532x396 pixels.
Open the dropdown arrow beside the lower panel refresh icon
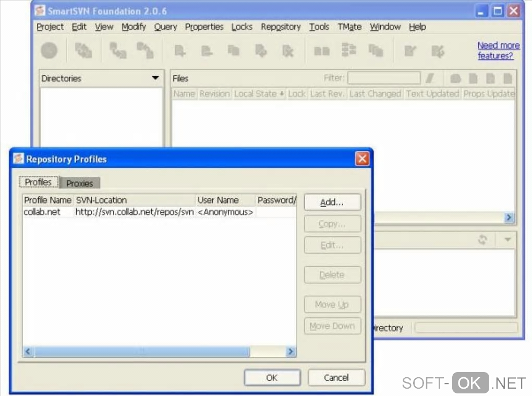click(507, 240)
